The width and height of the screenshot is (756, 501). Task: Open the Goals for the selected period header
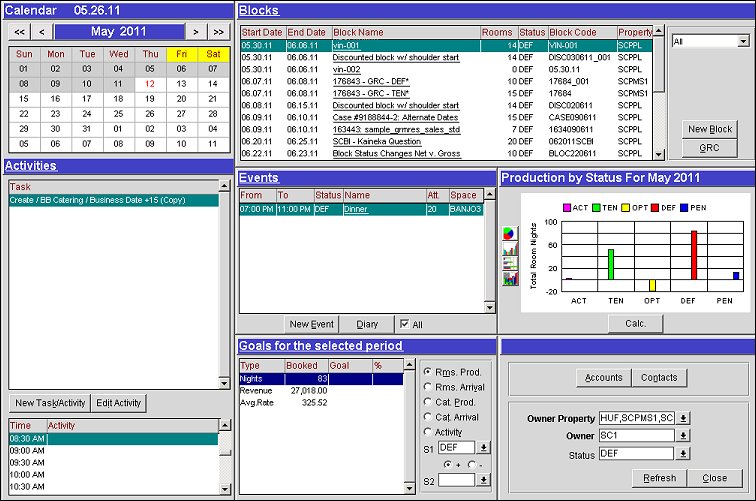click(x=320, y=346)
